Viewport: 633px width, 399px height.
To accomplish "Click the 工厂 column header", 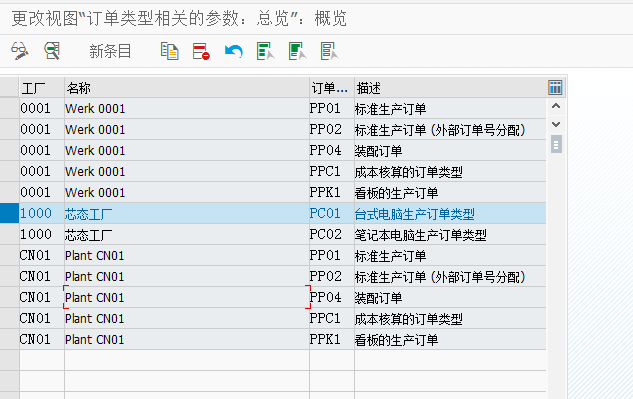I will (x=42, y=88).
